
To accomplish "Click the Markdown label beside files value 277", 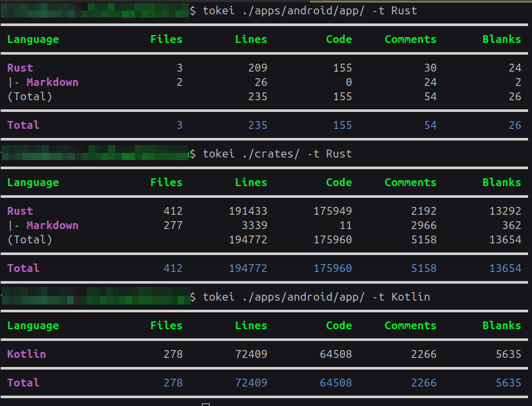I will click(x=53, y=225).
